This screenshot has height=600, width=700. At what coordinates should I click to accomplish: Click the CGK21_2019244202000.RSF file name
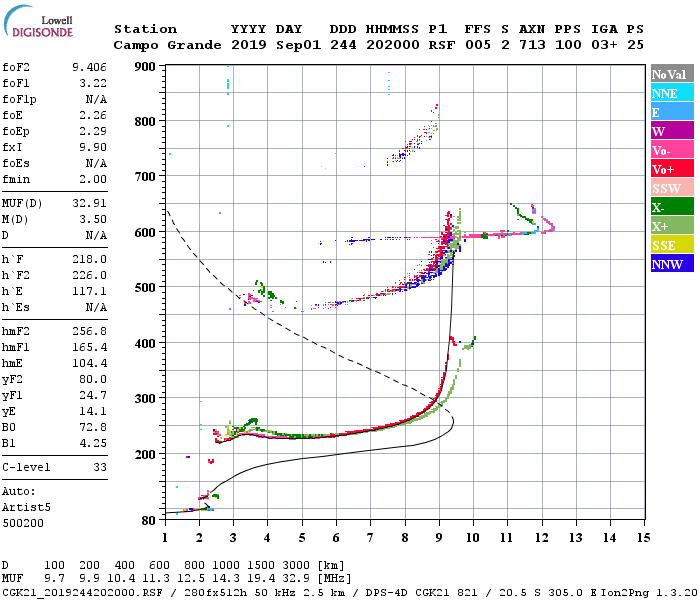(82, 593)
